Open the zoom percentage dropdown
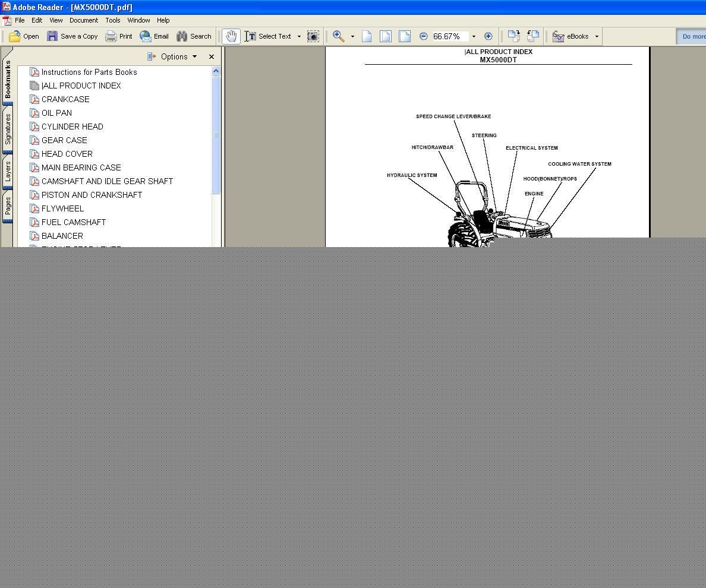Screen dimensions: 706x588 point(474,36)
